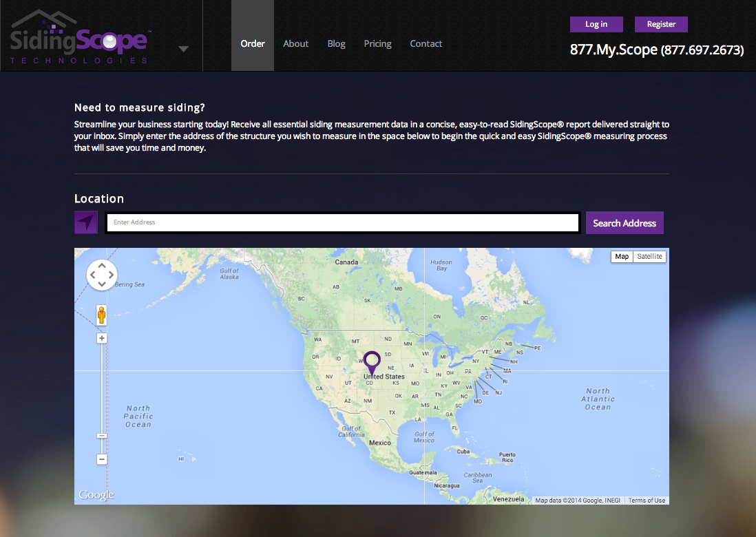Zoom in with the plus button
The width and height of the screenshot is (756, 537).
(x=102, y=338)
